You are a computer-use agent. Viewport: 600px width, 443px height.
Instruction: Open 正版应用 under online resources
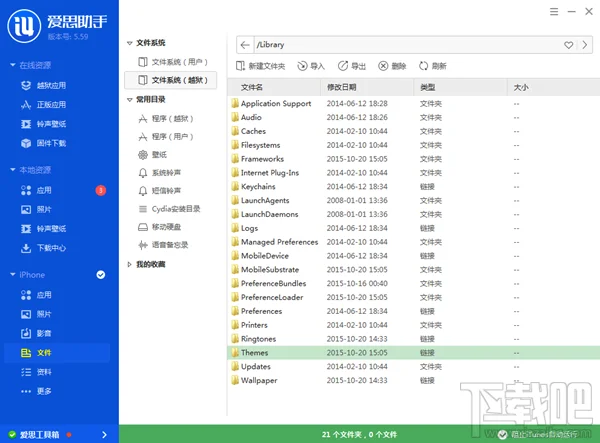43,104
